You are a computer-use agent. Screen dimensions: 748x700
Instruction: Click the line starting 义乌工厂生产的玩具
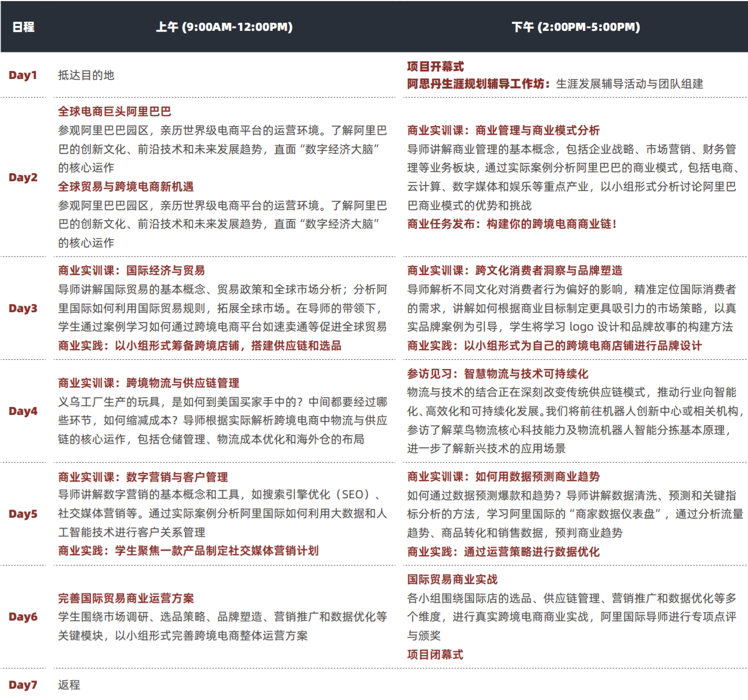(223, 402)
